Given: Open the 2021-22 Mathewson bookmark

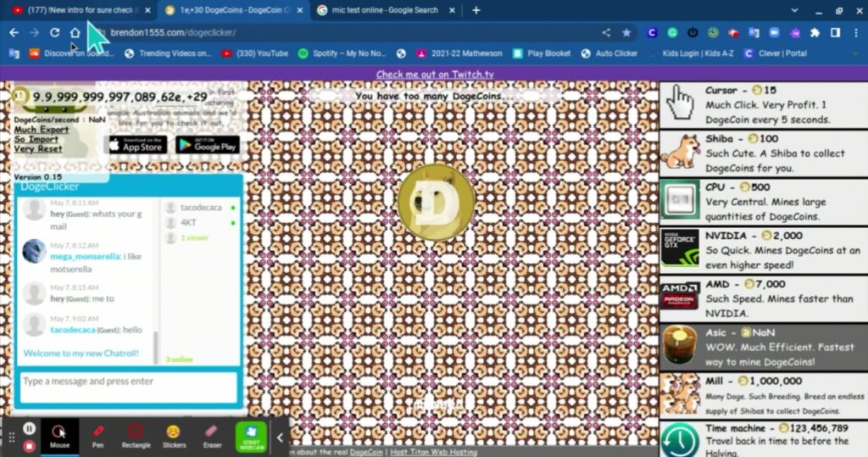Looking at the screenshot, I should tap(459, 53).
